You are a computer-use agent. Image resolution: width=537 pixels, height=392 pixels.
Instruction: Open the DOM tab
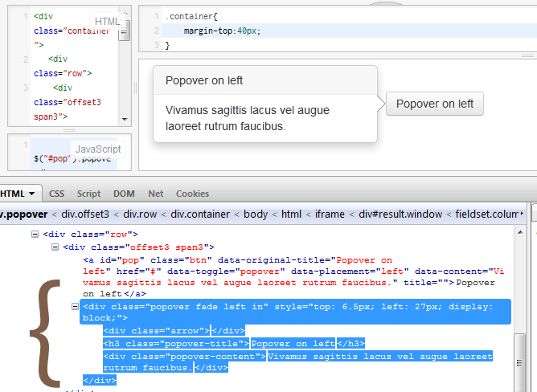point(124,194)
